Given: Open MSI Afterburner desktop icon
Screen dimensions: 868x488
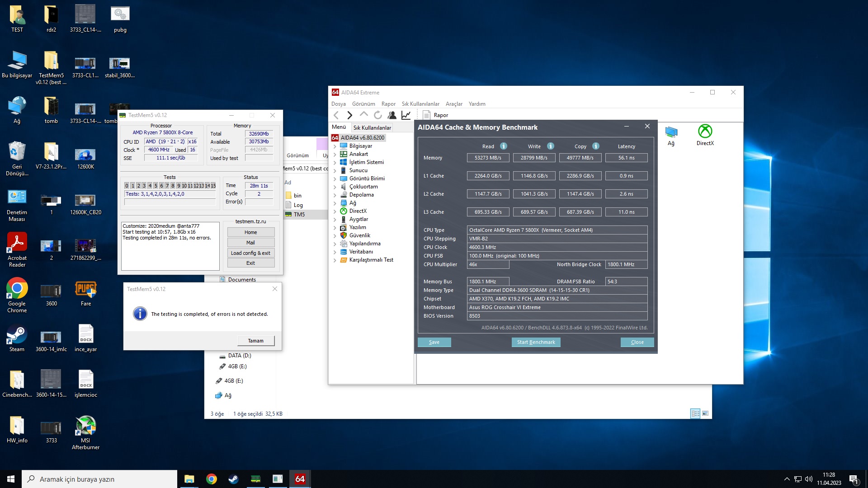Looking at the screenshot, I should pos(85,432).
